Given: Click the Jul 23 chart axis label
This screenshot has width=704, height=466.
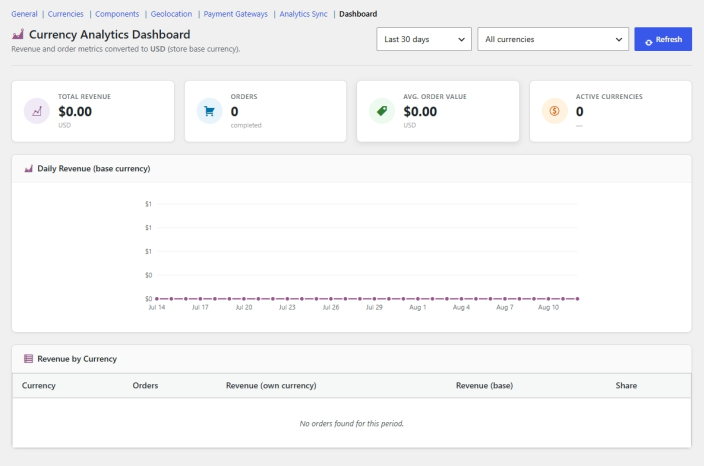Looking at the screenshot, I should [287, 308].
